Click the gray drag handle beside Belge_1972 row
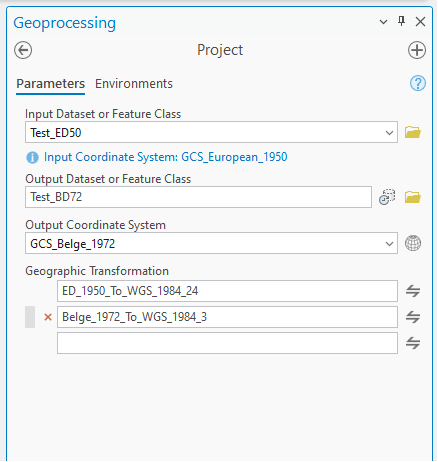The height and width of the screenshot is (462, 438). coord(30,317)
